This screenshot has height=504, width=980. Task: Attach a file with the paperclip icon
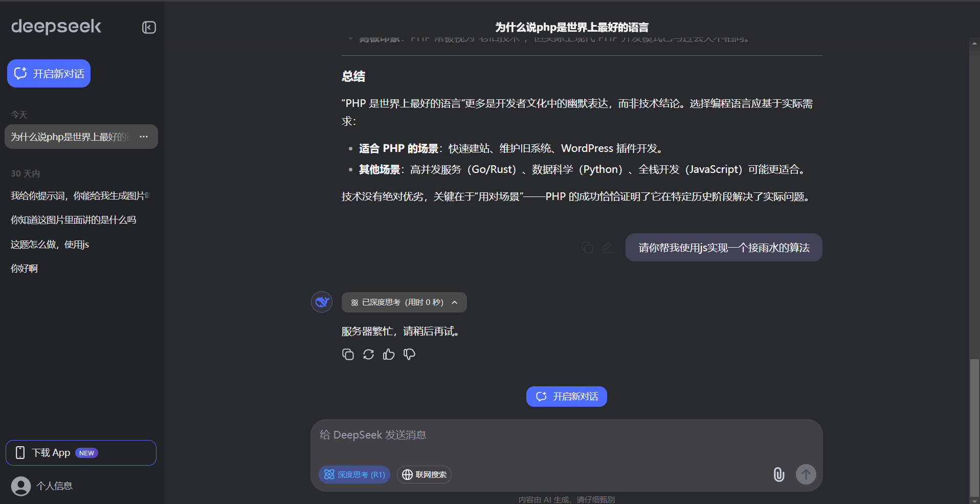pos(778,474)
